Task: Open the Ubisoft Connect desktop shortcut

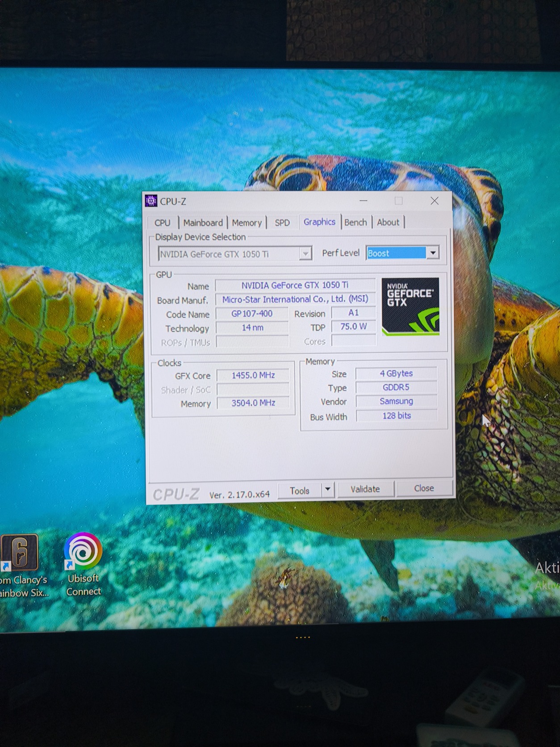Action: 84,565
